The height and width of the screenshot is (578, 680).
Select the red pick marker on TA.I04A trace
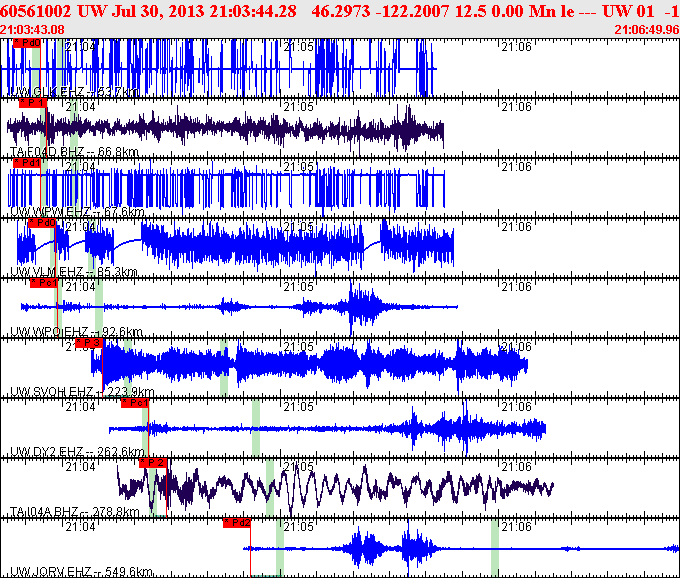154,463
